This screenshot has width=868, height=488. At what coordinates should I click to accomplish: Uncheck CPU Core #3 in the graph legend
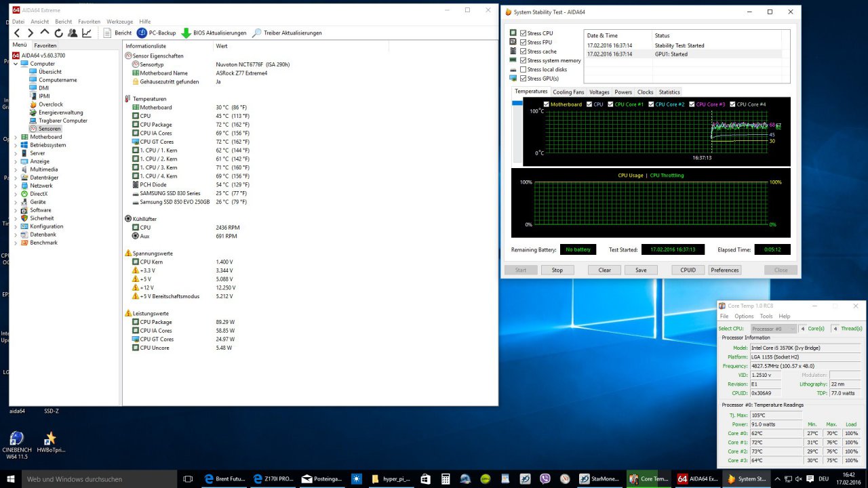(692, 104)
